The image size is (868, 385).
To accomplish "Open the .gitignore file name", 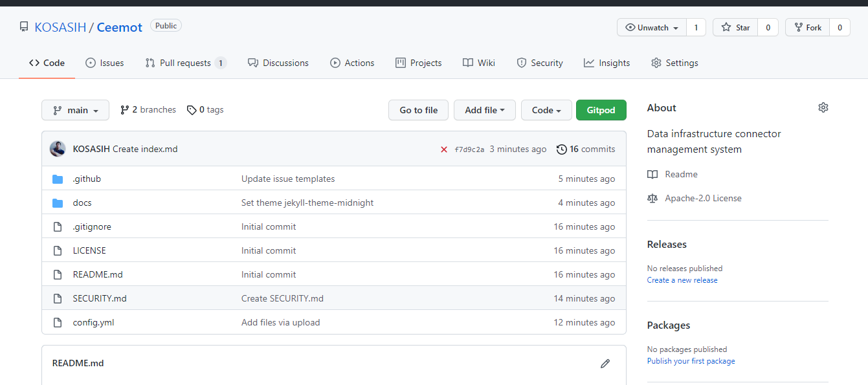I will tap(92, 226).
